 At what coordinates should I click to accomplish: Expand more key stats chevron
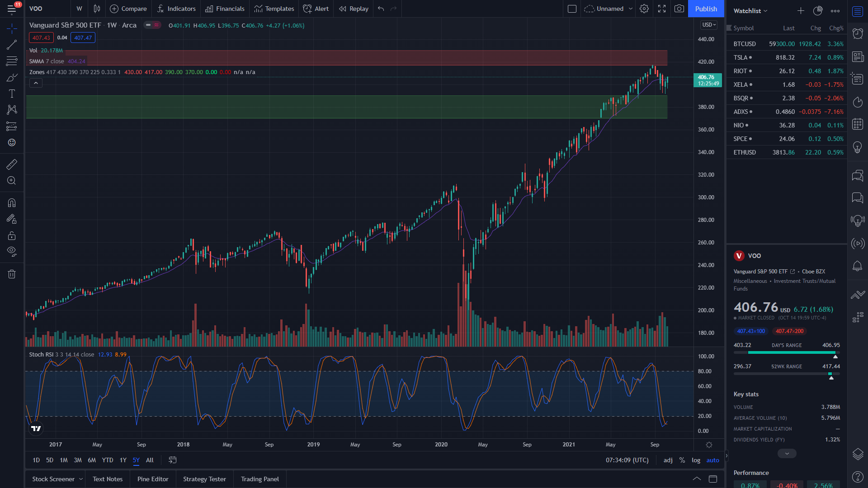coord(787,453)
